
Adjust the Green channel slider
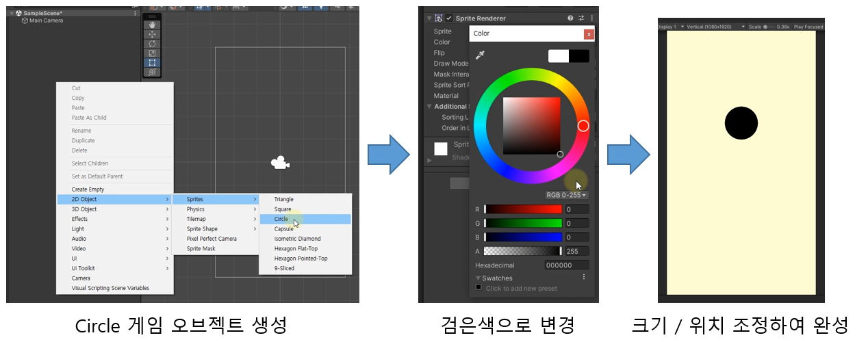click(523, 223)
